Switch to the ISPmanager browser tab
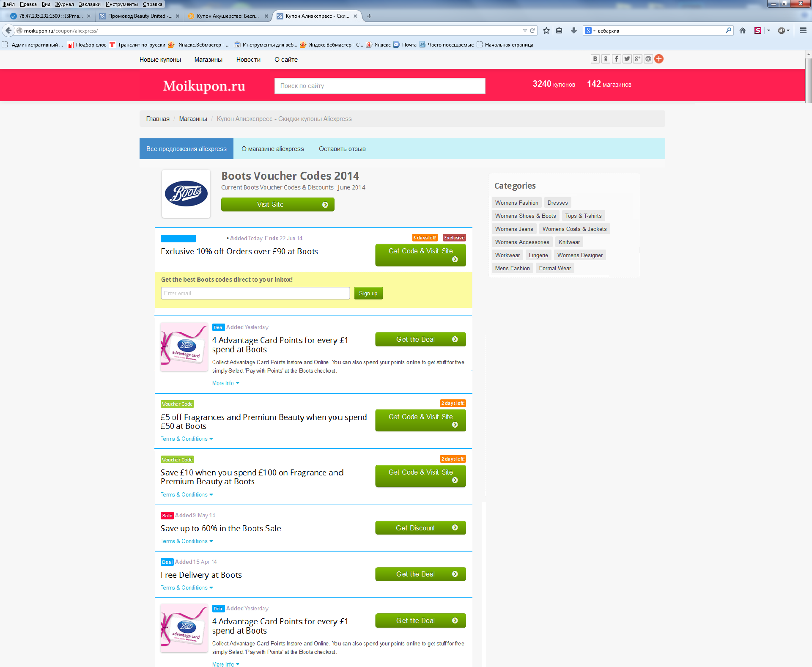The width and height of the screenshot is (812, 667). click(x=50, y=16)
